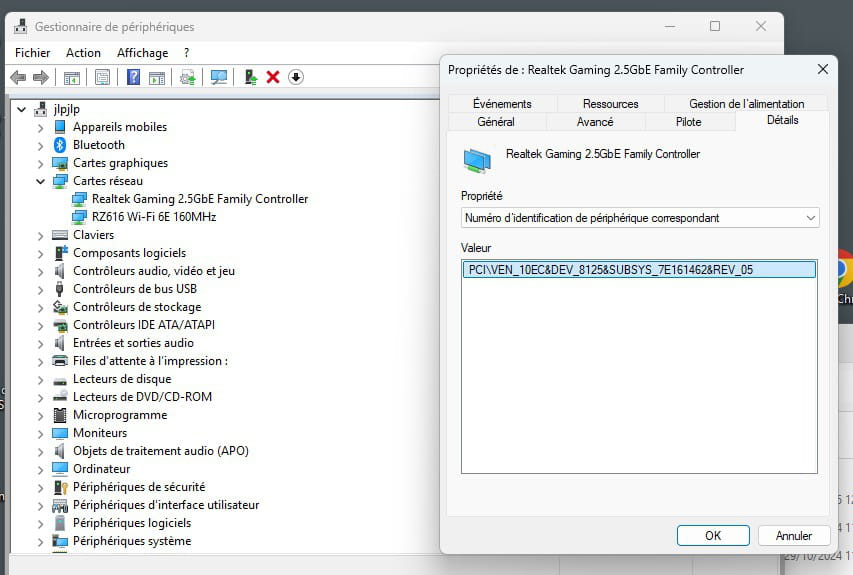The width and height of the screenshot is (853, 575).
Task: Collapse the Cartes réseau tree node
Action: pos(40,181)
